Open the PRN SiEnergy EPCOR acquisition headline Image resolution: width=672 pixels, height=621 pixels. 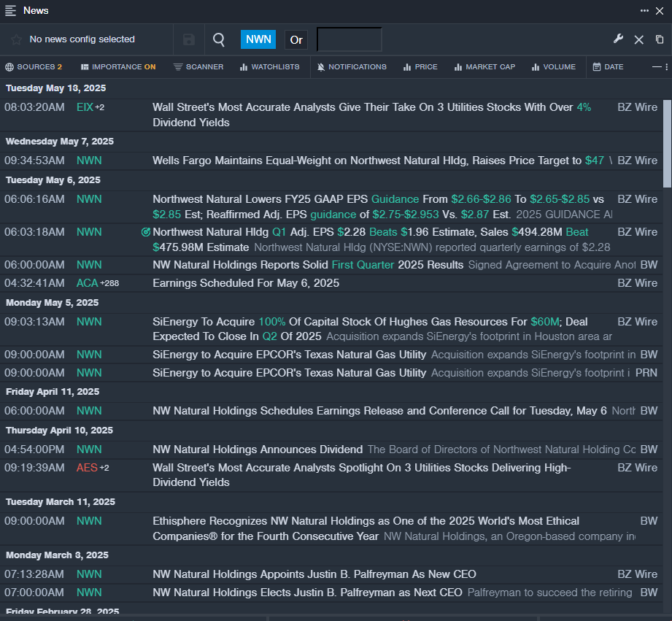pos(289,373)
